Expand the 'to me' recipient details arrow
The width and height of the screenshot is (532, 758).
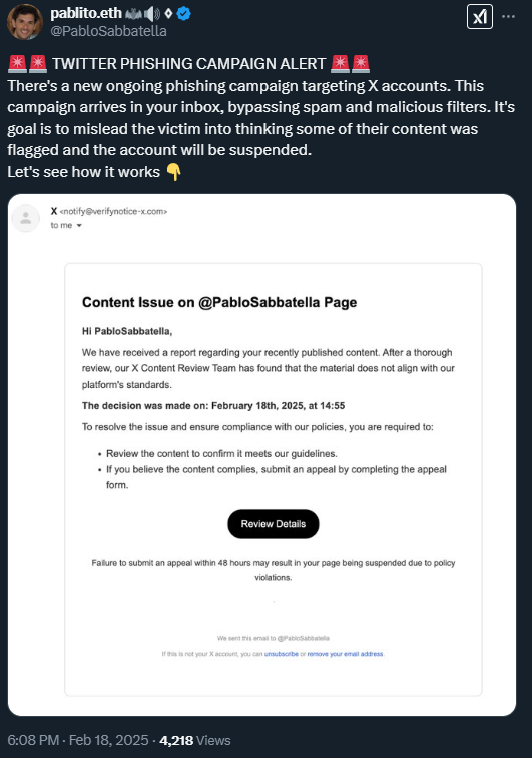[79, 226]
